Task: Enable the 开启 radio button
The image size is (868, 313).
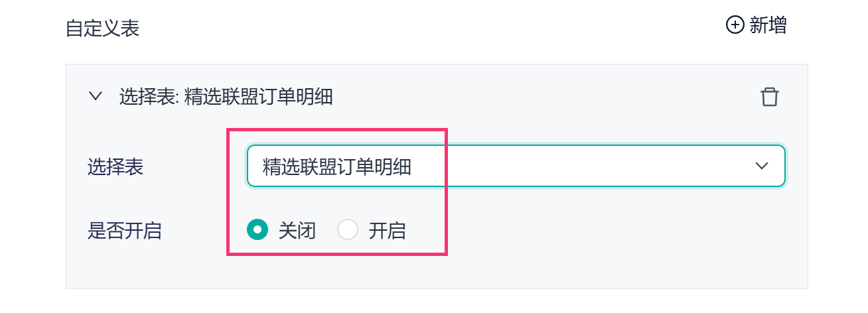Action: (348, 231)
